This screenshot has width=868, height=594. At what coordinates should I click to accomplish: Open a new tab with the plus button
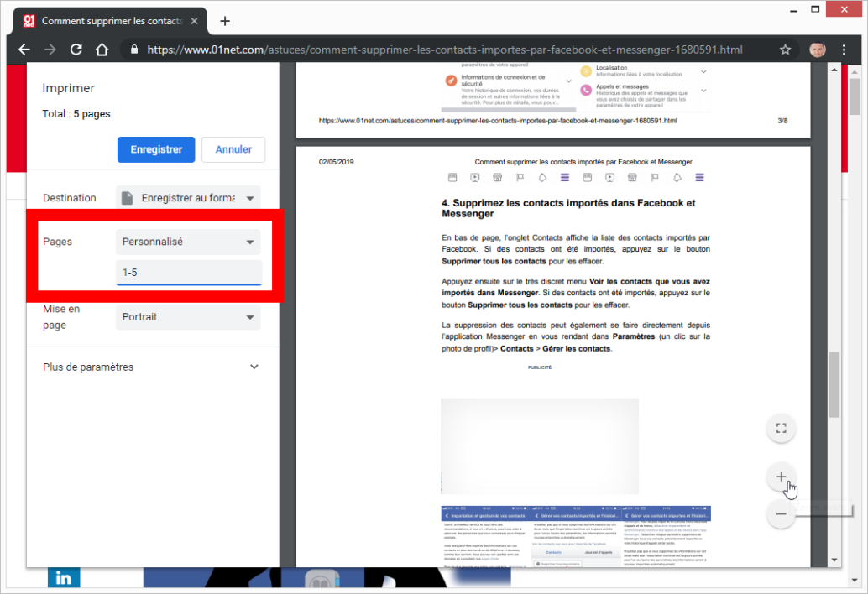pos(225,21)
